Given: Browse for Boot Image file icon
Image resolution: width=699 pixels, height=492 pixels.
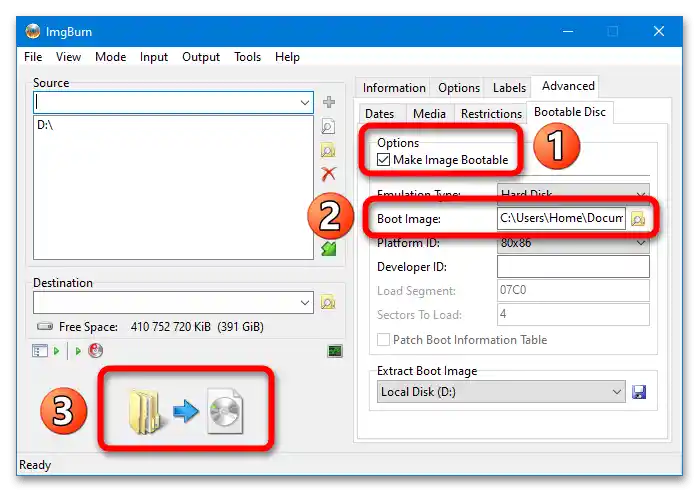Looking at the screenshot, I should pos(638,219).
